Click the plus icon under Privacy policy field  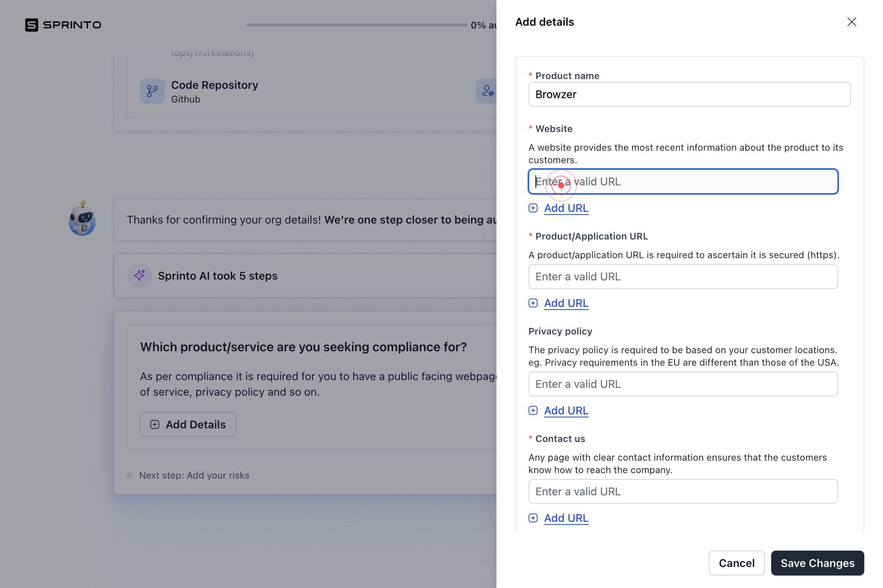(533, 411)
